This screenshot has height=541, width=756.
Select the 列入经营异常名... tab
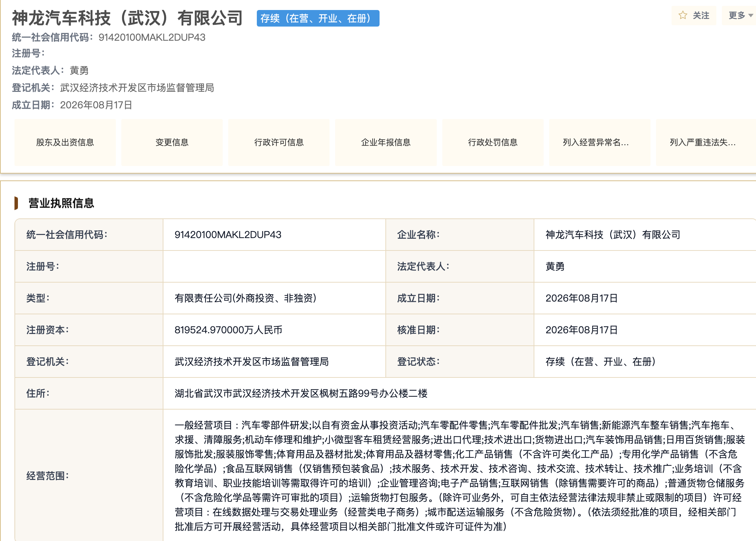tap(600, 142)
